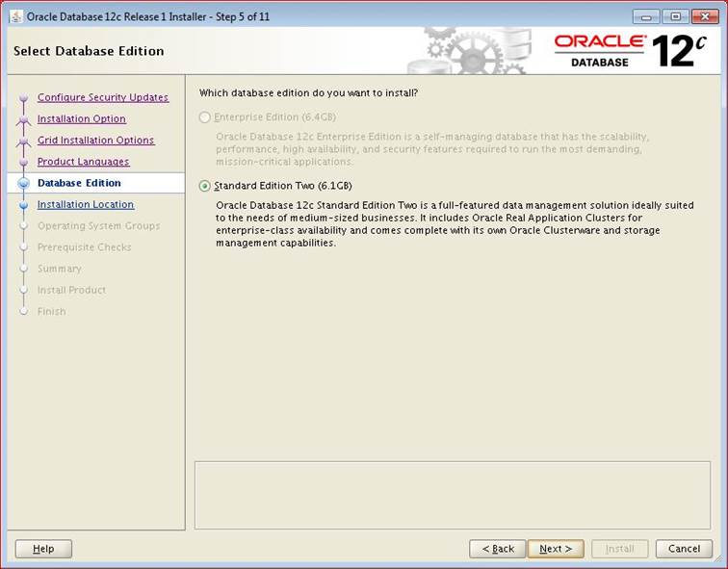Click the Help button
The height and width of the screenshot is (569, 728).
point(43,549)
